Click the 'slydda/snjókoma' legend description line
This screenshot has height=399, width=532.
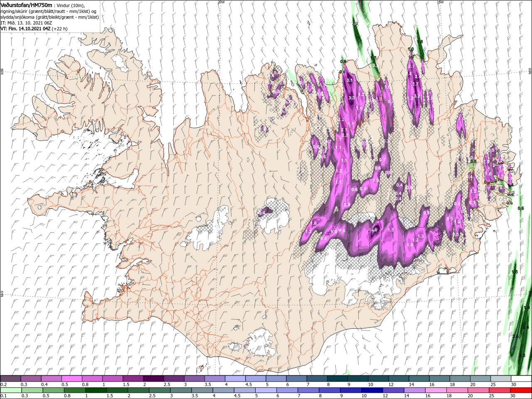tap(49, 17)
